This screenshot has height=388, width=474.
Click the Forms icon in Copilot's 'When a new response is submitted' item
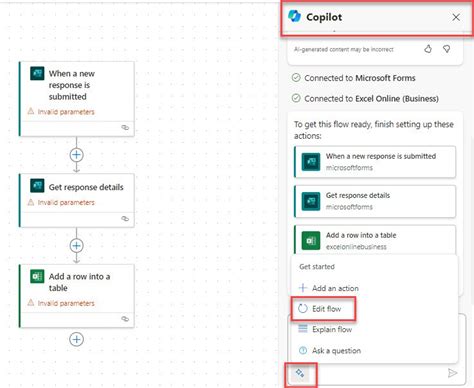311,162
